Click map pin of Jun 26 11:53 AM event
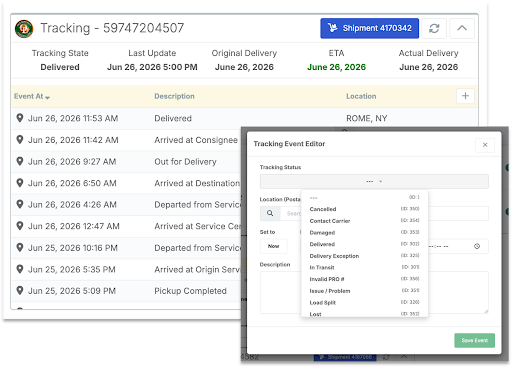The height and width of the screenshot is (367, 512). pos(20,118)
